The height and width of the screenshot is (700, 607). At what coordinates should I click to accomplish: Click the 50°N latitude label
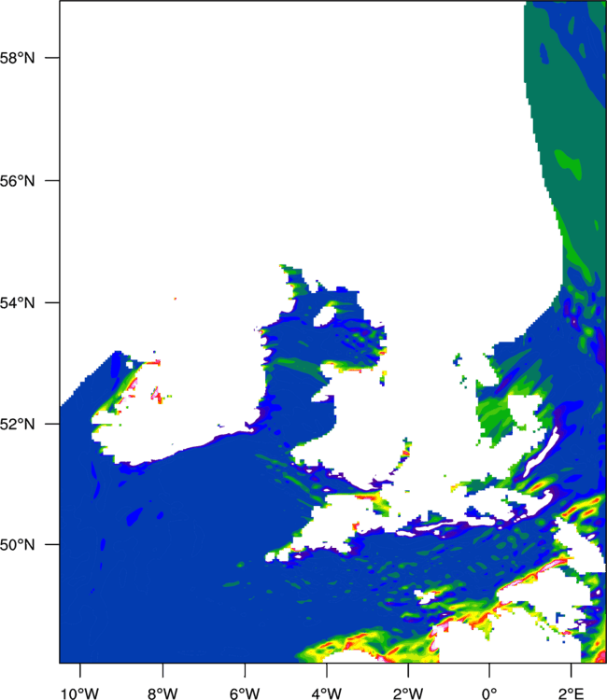[x=17, y=545]
